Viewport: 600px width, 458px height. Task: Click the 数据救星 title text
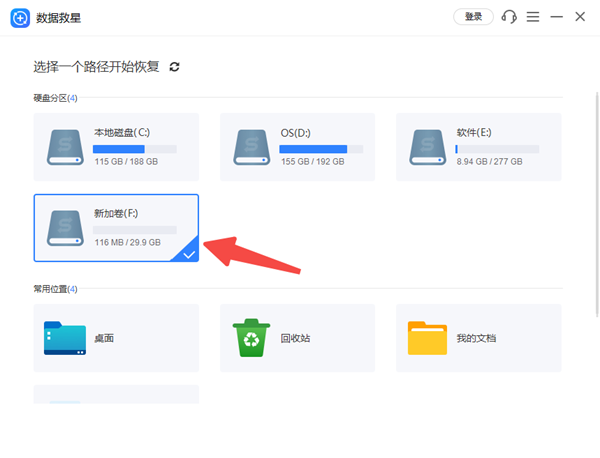(x=59, y=18)
